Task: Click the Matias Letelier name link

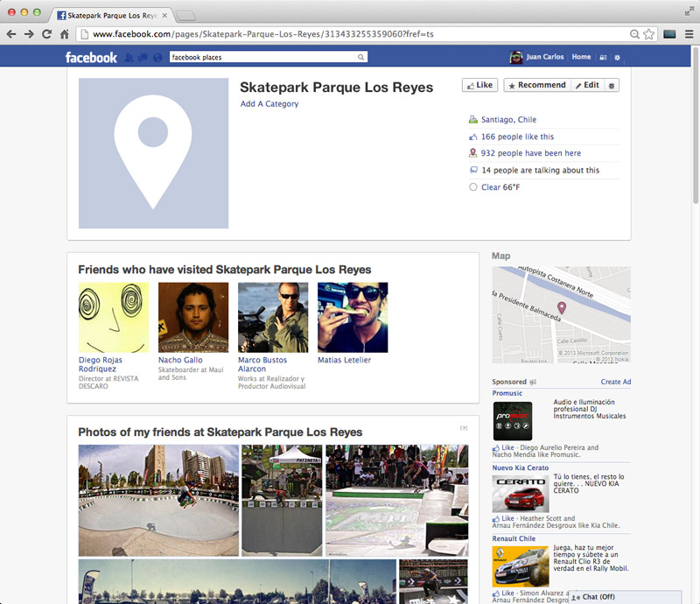Action: click(344, 360)
